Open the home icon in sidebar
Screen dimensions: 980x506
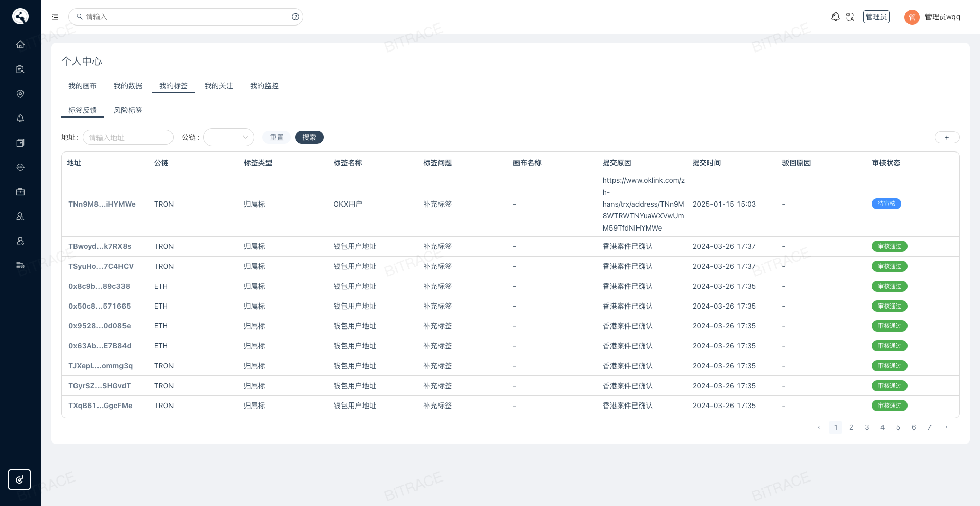(20, 44)
